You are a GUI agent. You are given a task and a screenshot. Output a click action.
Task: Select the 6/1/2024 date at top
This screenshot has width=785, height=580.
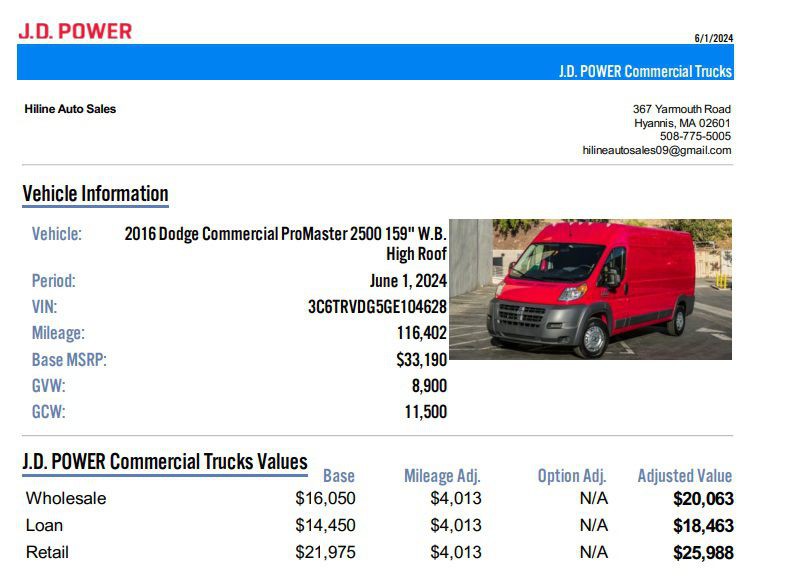pyautogui.click(x=713, y=39)
